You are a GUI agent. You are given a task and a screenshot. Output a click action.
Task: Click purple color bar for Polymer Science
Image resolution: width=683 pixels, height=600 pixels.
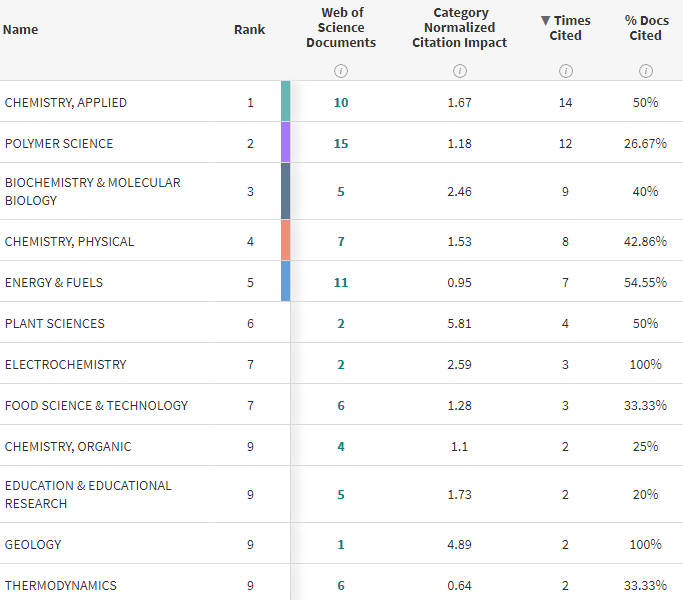[286, 143]
